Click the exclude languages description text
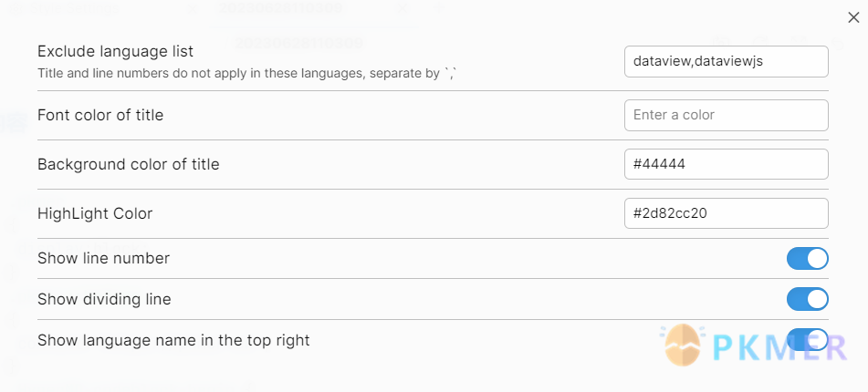This screenshot has width=868, height=392. (x=246, y=73)
